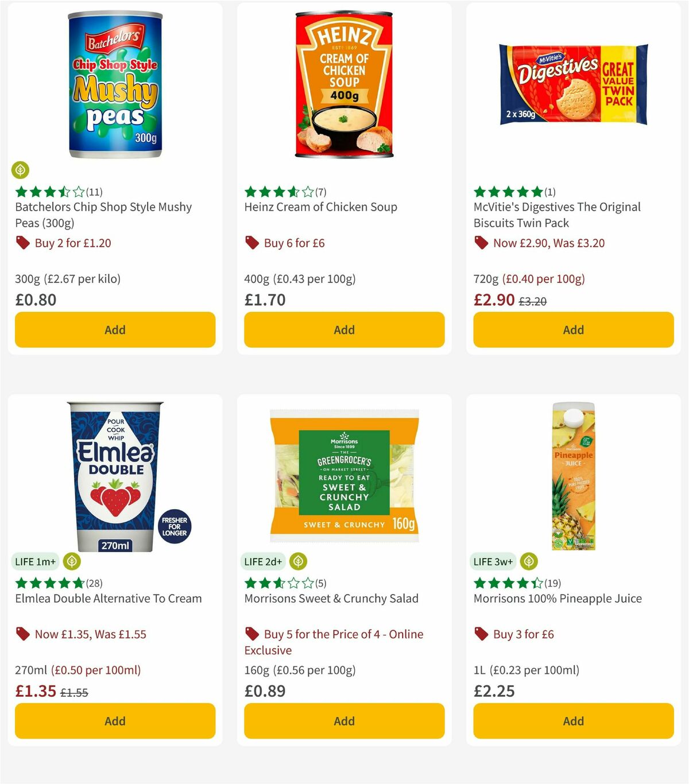Open the Batchelors Chip Shop Style Mushy Peas page
The height and width of the screenshot is (784, 689).
tap(103, 215)
